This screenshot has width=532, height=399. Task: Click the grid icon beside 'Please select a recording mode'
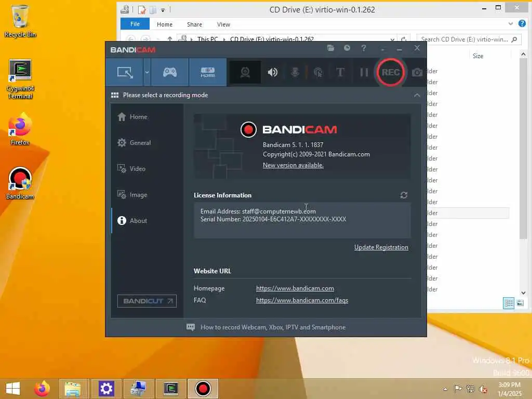115,95
